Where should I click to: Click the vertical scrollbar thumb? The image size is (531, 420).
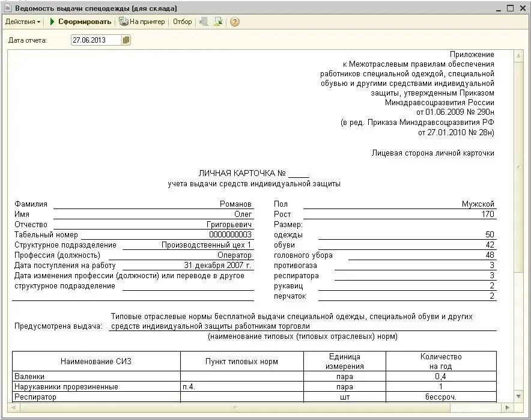[x=518, y=167]
